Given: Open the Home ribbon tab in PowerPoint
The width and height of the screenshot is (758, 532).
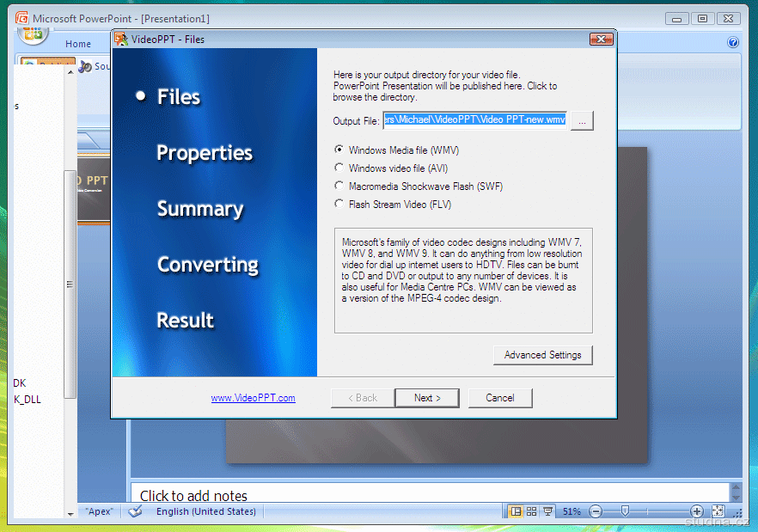Looking at the screenshot, I should point(78,44).
